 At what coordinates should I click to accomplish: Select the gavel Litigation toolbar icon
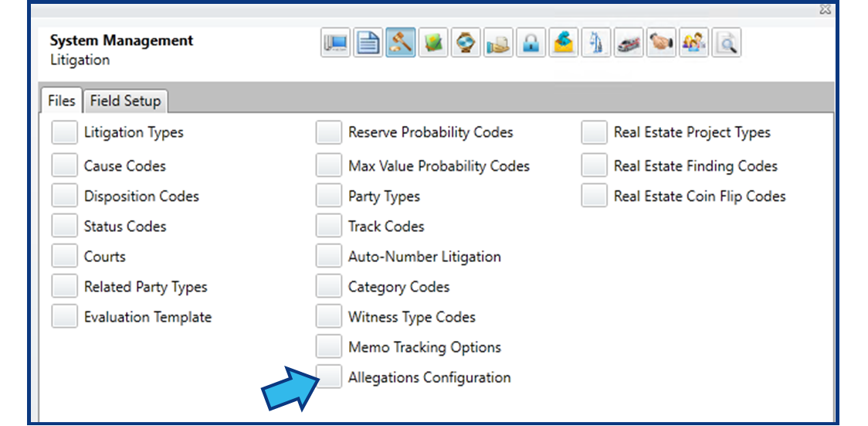[401, 43]
